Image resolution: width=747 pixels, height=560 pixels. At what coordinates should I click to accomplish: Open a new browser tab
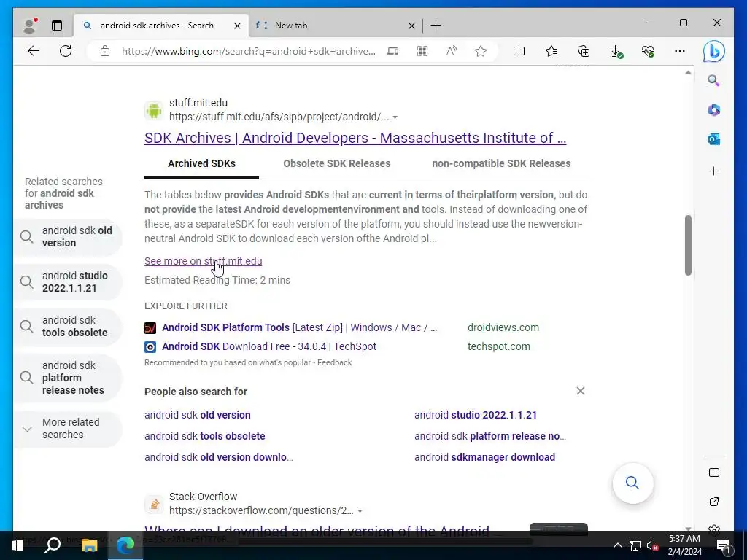(x=436, y=26)
